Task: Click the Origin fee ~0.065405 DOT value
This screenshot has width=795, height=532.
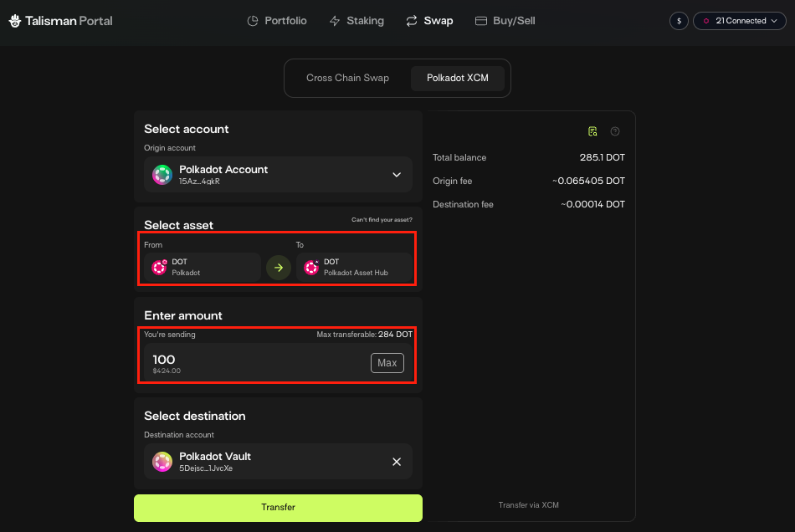Action: (x=588, y=181)
